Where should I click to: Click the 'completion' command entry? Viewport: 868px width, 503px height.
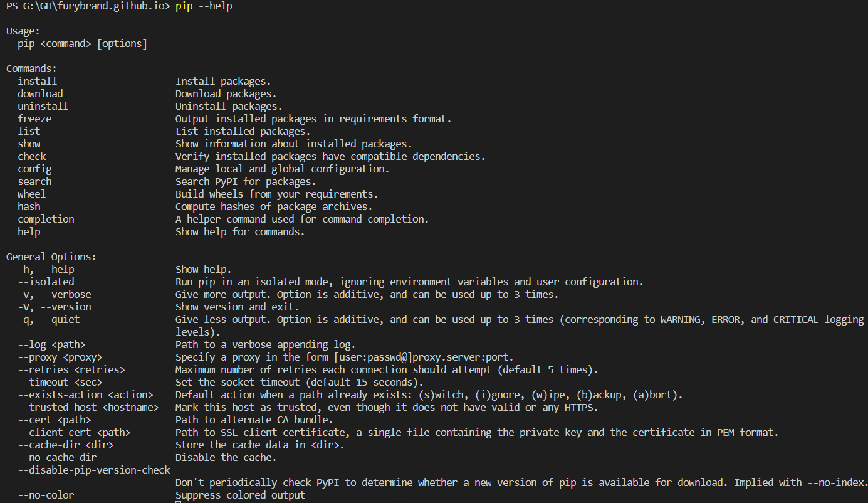[x=46, y=219]
